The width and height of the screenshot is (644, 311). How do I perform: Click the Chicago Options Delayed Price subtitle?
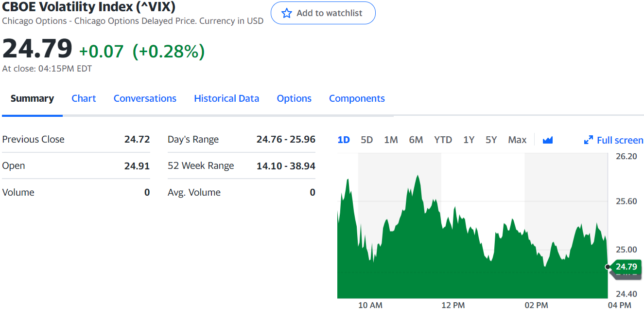point(133,21)
